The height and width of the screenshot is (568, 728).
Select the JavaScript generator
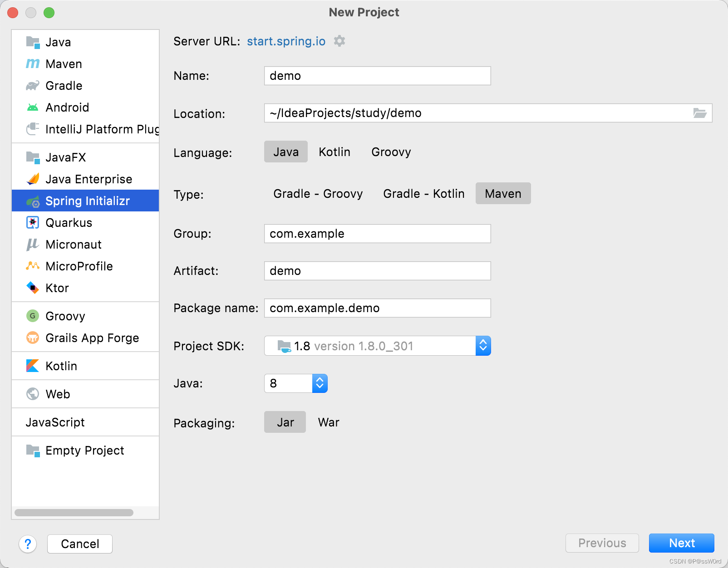[x=55, y=422]
